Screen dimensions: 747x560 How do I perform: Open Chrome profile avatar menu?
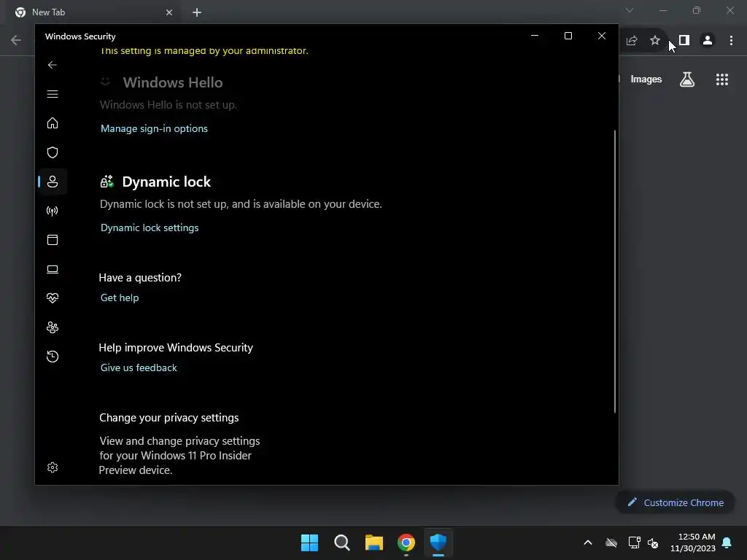click(708, 41)
